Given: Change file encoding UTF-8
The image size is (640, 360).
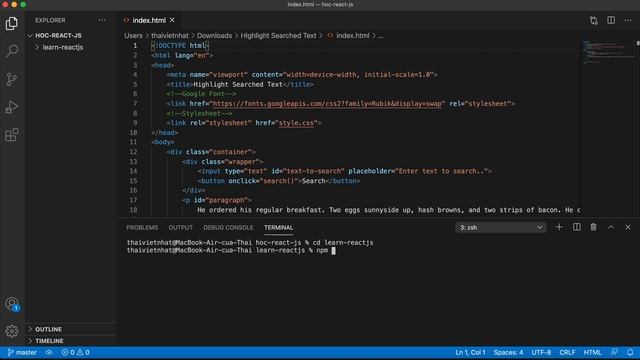Looking at the screenshot, I should 541,353.
